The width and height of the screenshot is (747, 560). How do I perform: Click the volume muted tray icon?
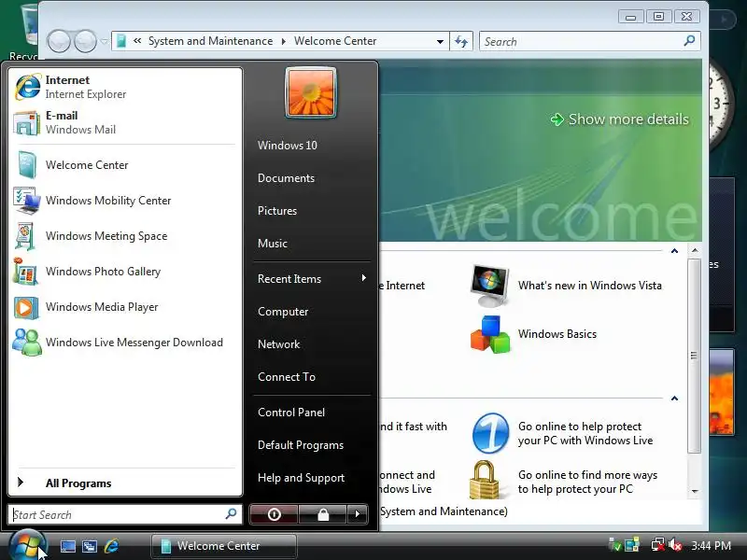pos(675,545)
